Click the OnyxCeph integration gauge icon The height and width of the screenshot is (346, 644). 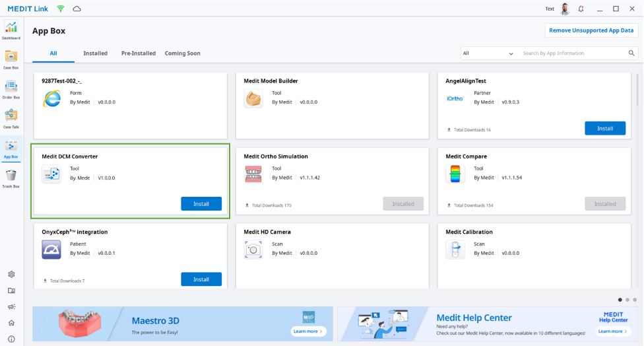click(x=51, y=250)
